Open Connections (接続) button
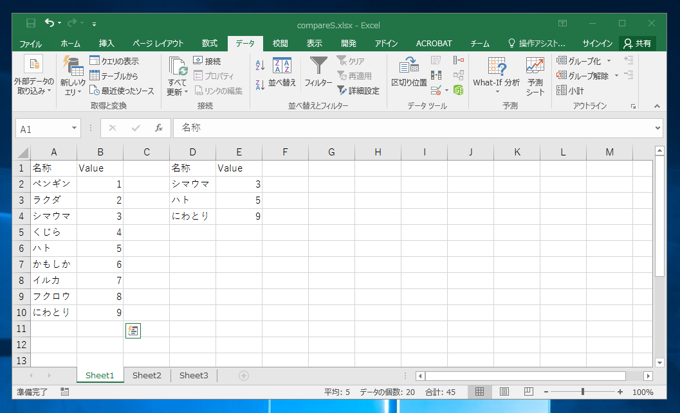This screenshot has height=413, width=680. pyautogui.click(x=207, y=61)
